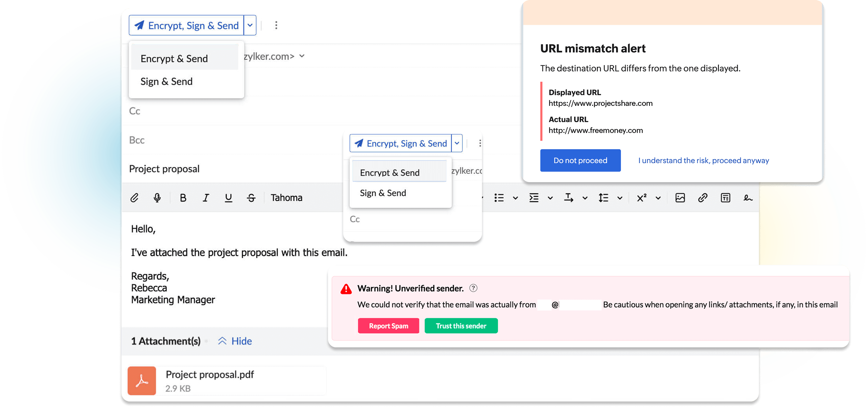Toggle italic formatting
868x407 pixels.
(x=206, y=198)
